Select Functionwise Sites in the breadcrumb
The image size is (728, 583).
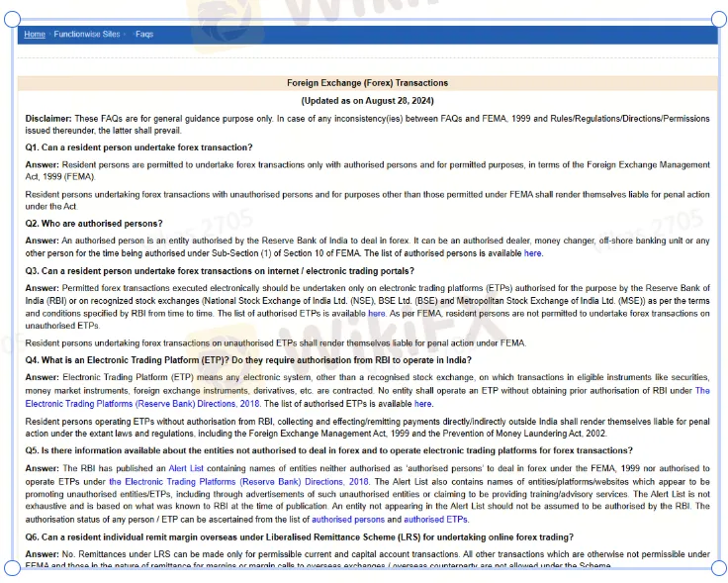pos(87,35)
